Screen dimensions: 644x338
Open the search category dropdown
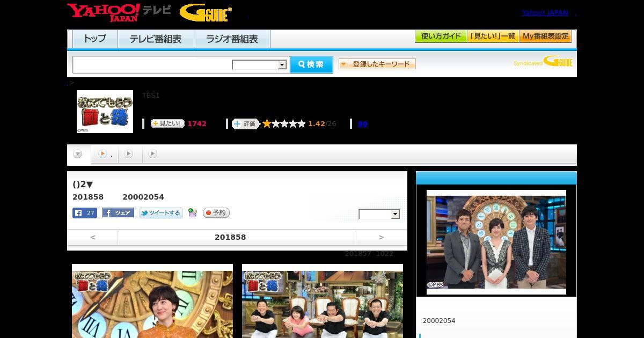(x=259, y=65)
